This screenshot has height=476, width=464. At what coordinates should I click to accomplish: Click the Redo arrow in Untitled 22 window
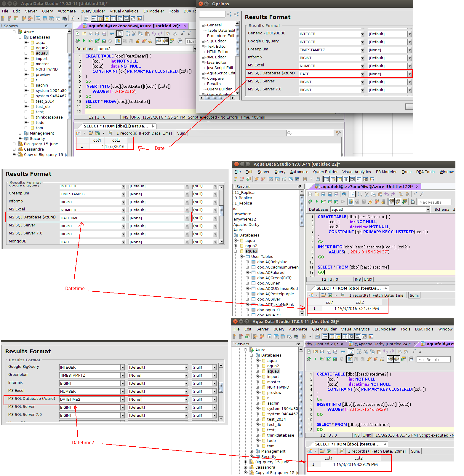point(393,194)
